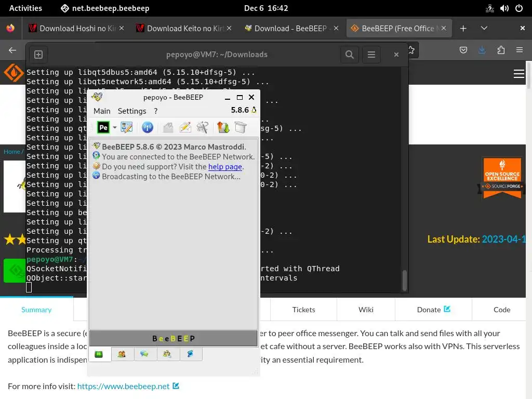
Task: Open the Donate tab on SourceForge page
Action: coord(433,310)
